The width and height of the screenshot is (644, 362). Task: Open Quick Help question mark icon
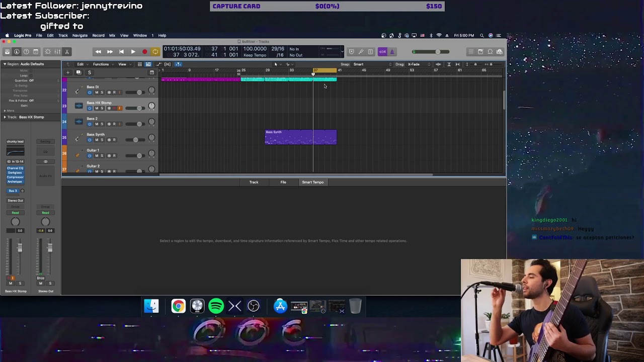[x=26, y=52]
